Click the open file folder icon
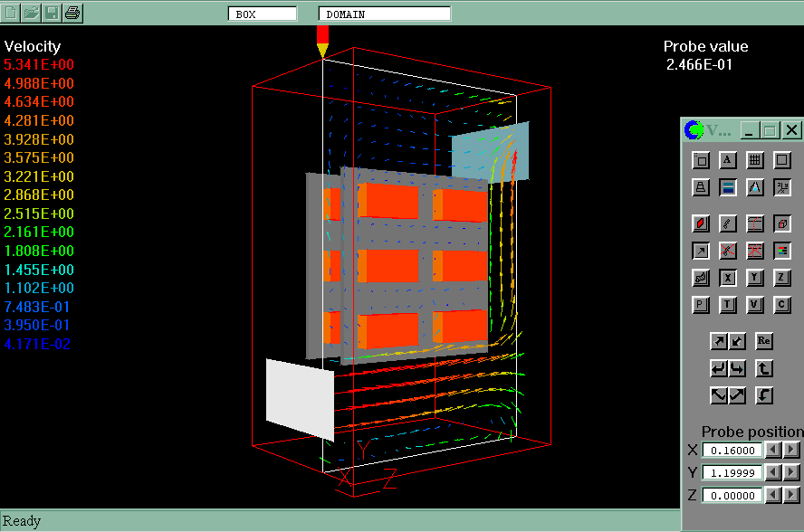804x532 pixels. pyautogui.click(x=32, y=13)
